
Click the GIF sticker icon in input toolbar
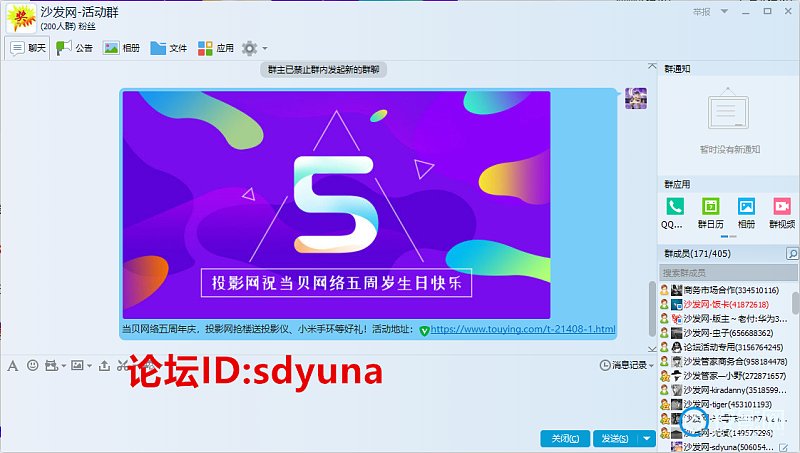pyautogui.click(x=51, y=365)
